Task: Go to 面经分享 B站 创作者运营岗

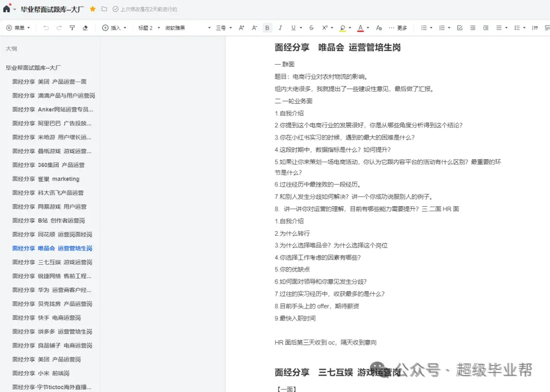Action: (x=49, y=220)
